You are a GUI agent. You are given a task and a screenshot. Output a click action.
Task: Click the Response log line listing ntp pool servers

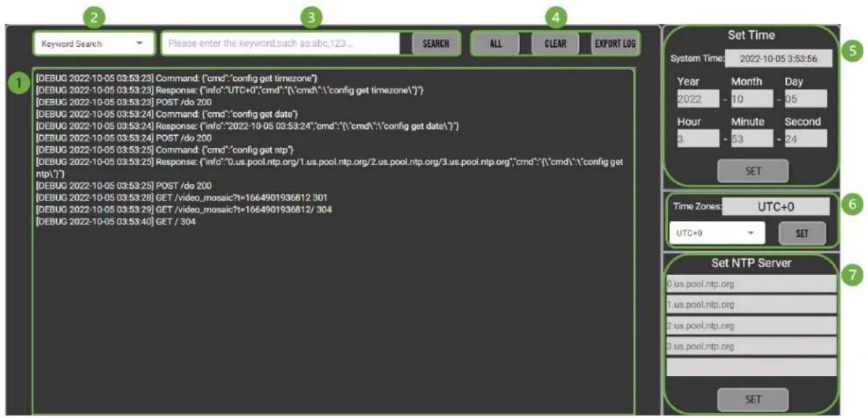pyautogui.click(x=329, y=167)
